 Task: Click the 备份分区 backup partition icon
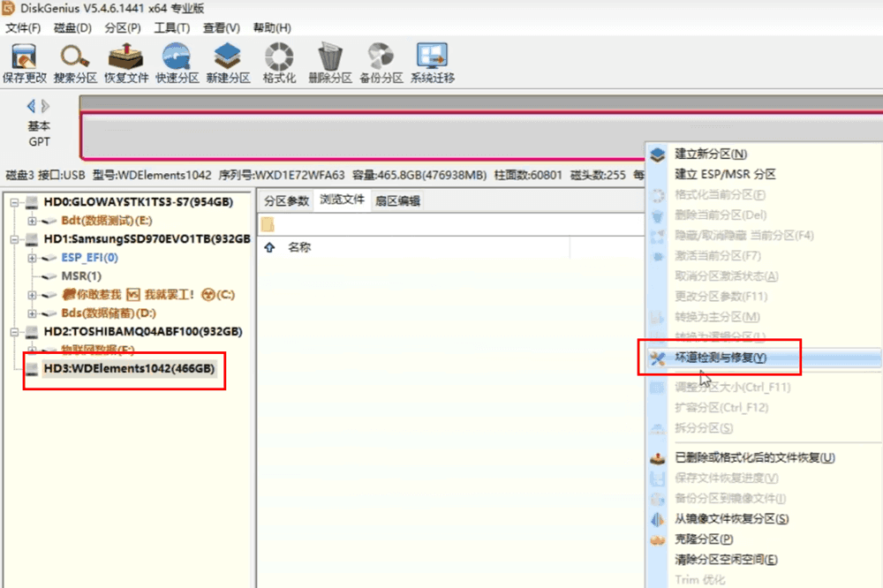click(381, 62)
